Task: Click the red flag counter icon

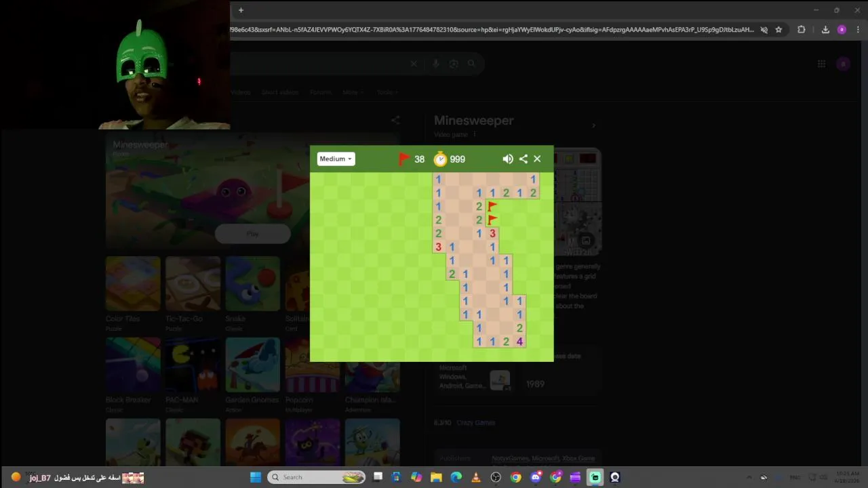Action: (x=404, y=159)
